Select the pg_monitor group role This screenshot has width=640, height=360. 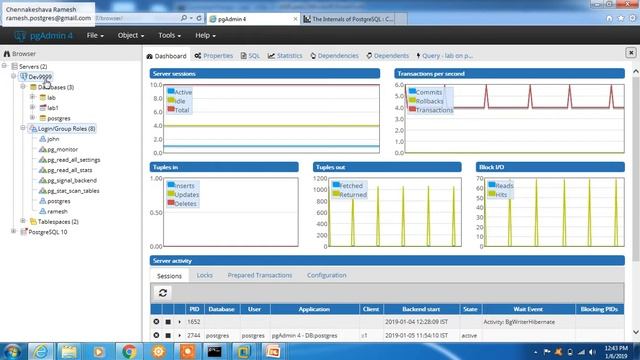(62, 149)
